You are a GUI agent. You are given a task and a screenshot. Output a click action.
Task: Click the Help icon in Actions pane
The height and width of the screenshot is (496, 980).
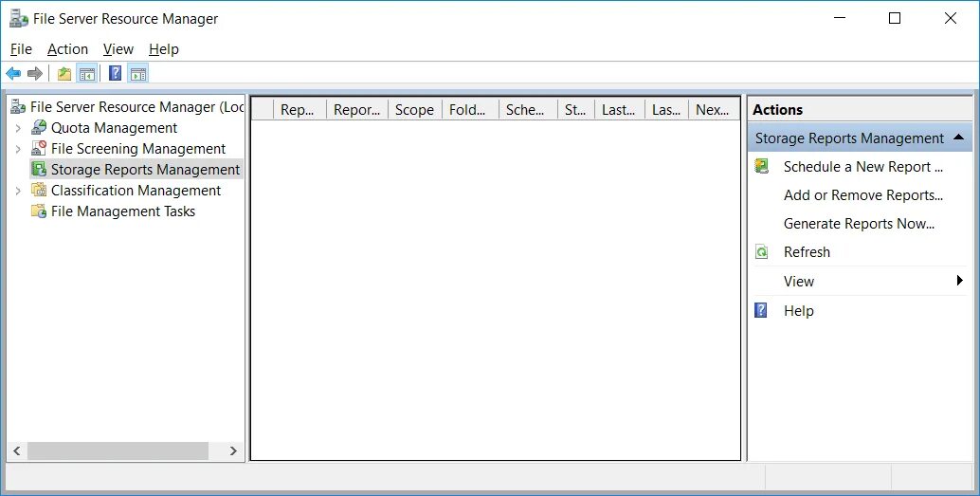761,310
